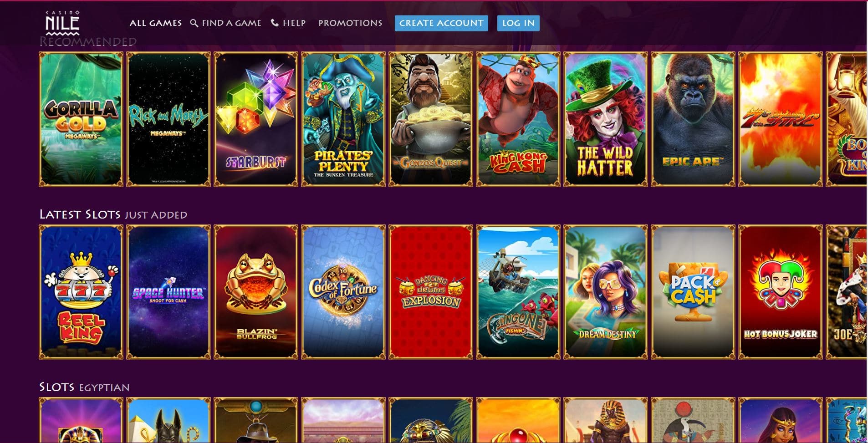Screen dimensions: 868x443
Task: Click the Log In button
Action: (x=518, y=23)
